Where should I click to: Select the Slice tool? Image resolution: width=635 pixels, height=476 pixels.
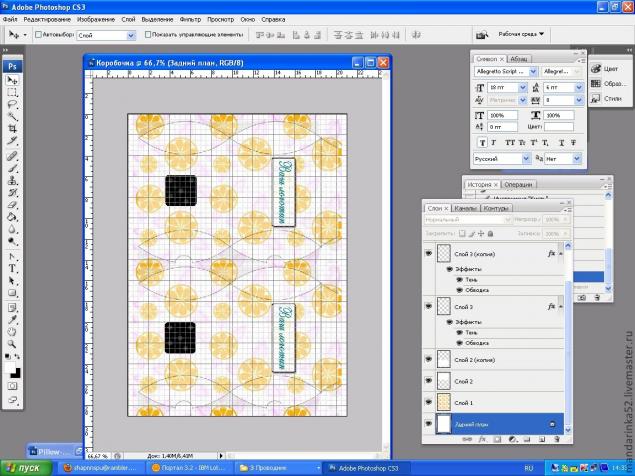pyautogui.click(x=13, y=141)
